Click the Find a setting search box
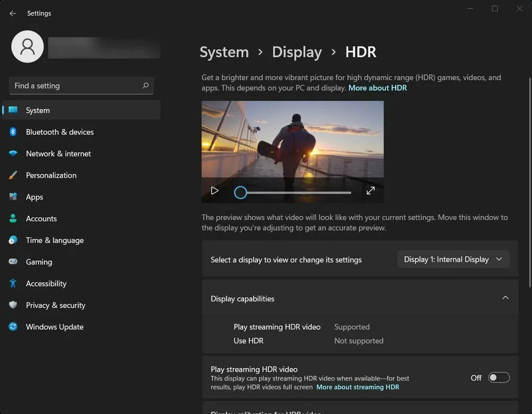Viewport: 532px width, 414px height. tap(81, 86)
